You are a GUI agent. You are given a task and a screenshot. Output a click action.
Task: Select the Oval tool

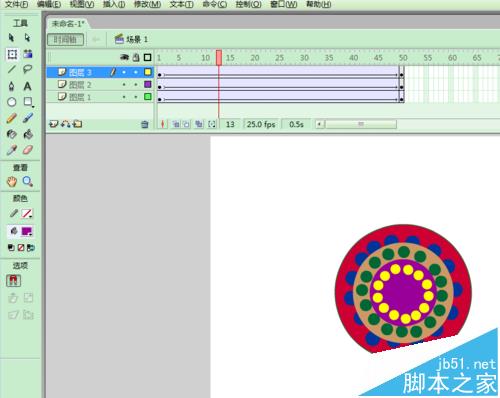[x=12, y=102]
